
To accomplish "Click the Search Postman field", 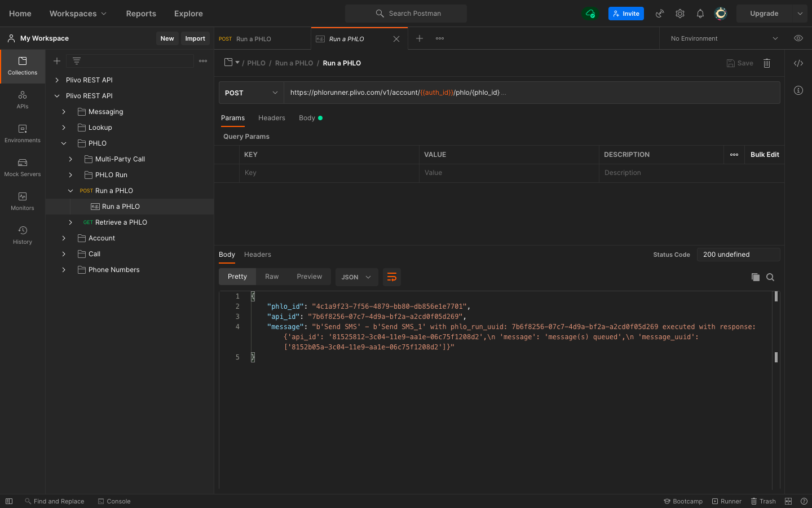I will [406, 14].
